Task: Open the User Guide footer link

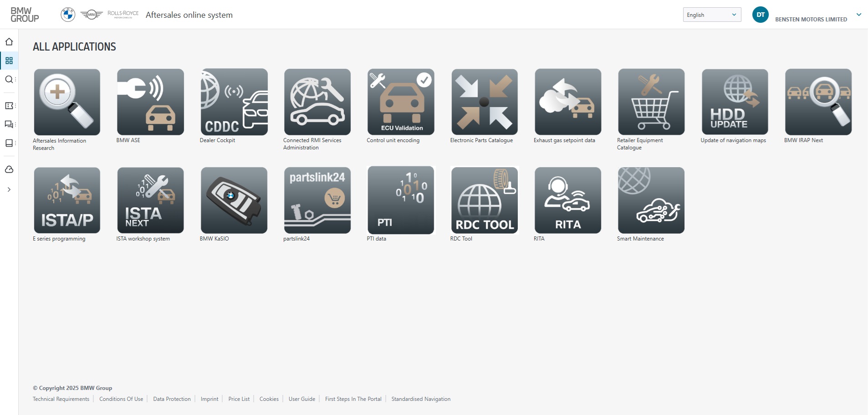Action: click(x=302, y=399)
